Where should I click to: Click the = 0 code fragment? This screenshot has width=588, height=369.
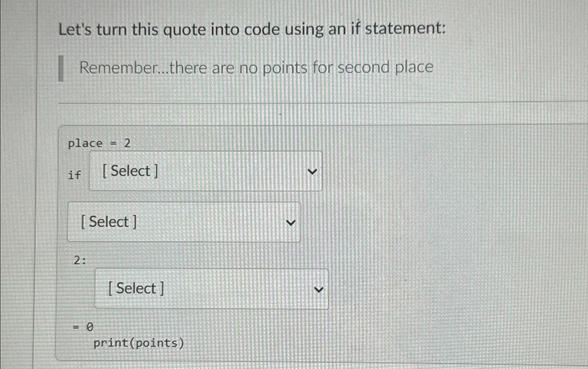tap(83, 327)
